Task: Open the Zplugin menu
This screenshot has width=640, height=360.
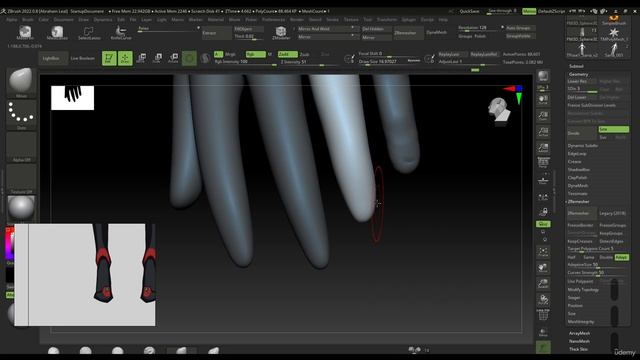Action: [x=409, y=20]
